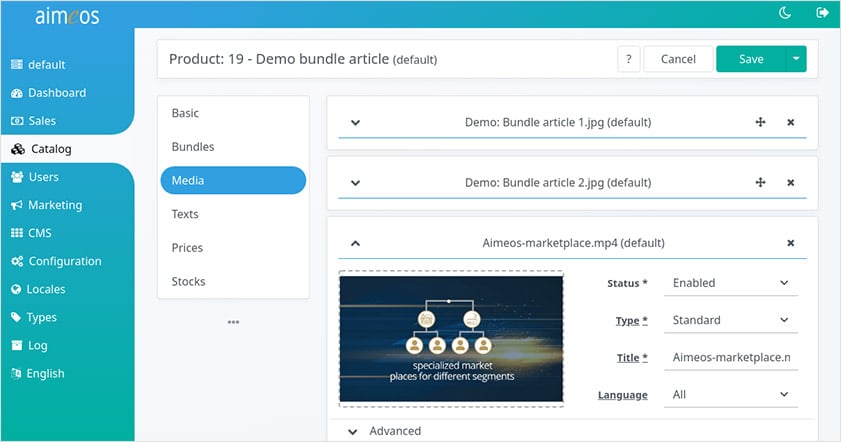The height and width of the screenshot is (442, 841).
Task: Click the three dots below tab list
Action: [x=233, y=322]
